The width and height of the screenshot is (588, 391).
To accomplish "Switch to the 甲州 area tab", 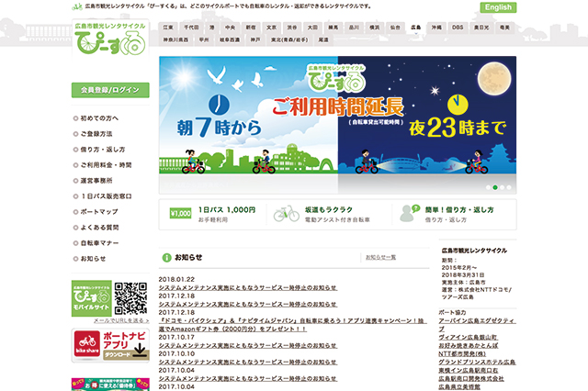I will coord(204,39).
